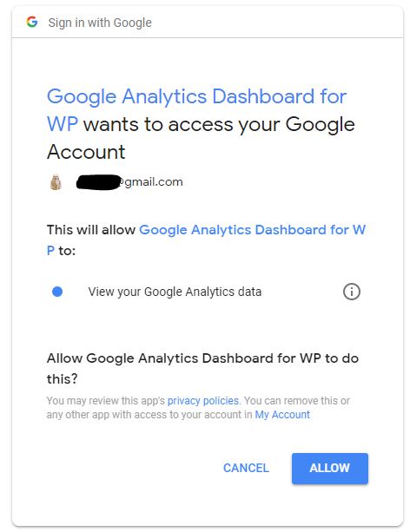
Task: Click the gmail.com email address text
Action: pos(154,182)
